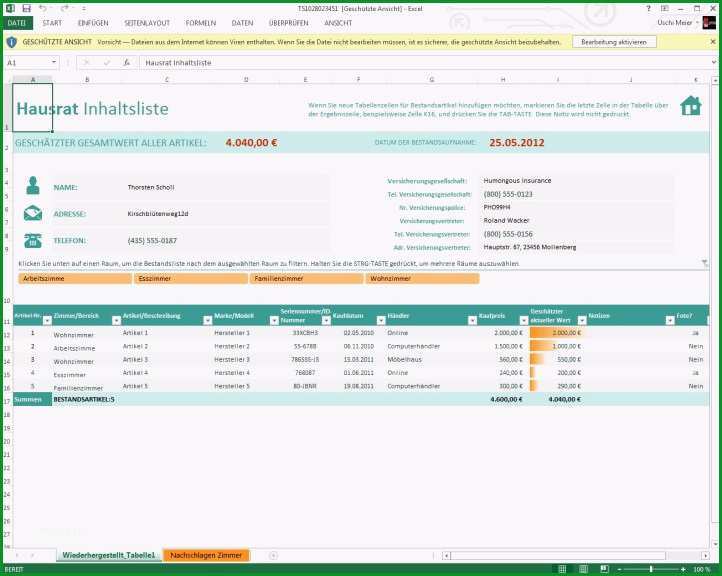Select the Humongous Insurance cell
Image resolution: width=722 pixels, height=576 pixels.
pos(576,180)
